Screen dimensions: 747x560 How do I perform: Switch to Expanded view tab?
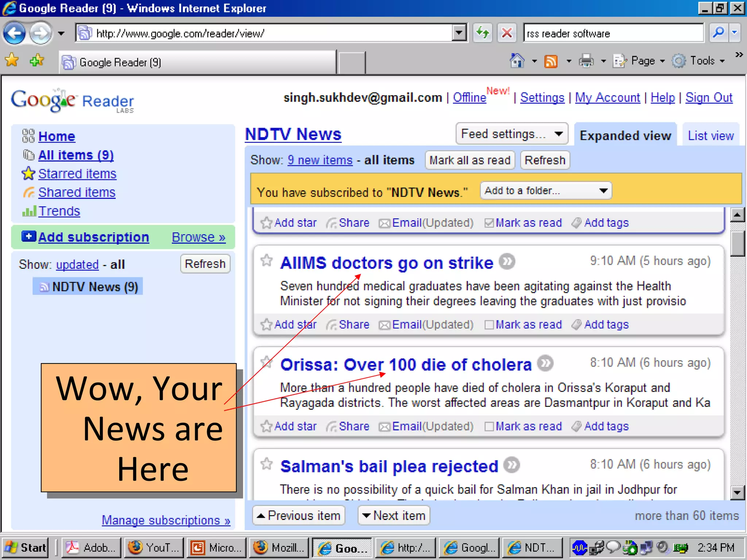click(625, 135)
